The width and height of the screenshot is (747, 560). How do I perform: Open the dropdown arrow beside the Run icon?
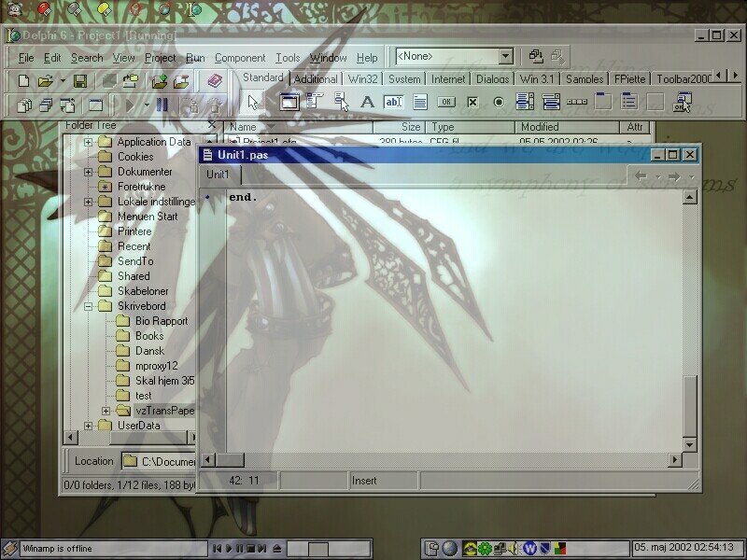tap(147, 105)
